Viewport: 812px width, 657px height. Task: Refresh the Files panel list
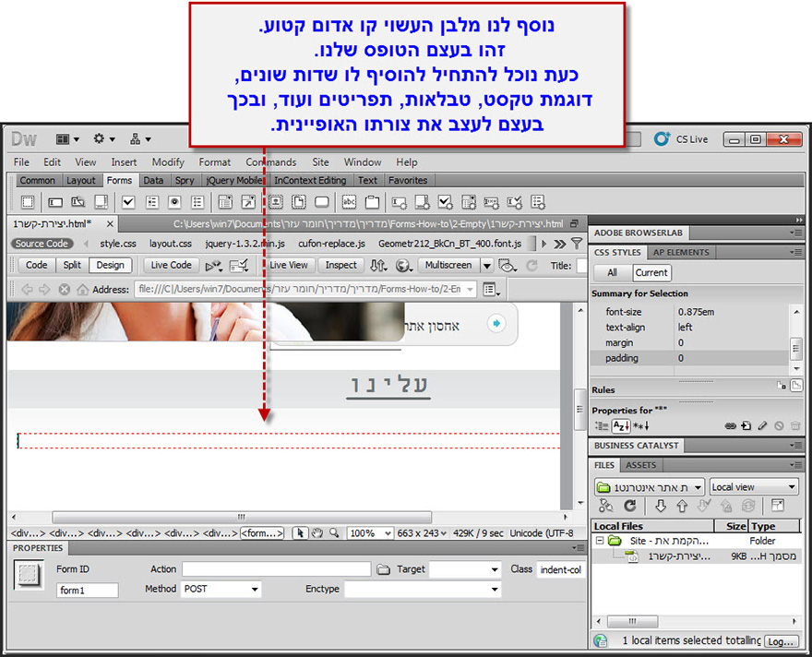coord(629,506)
